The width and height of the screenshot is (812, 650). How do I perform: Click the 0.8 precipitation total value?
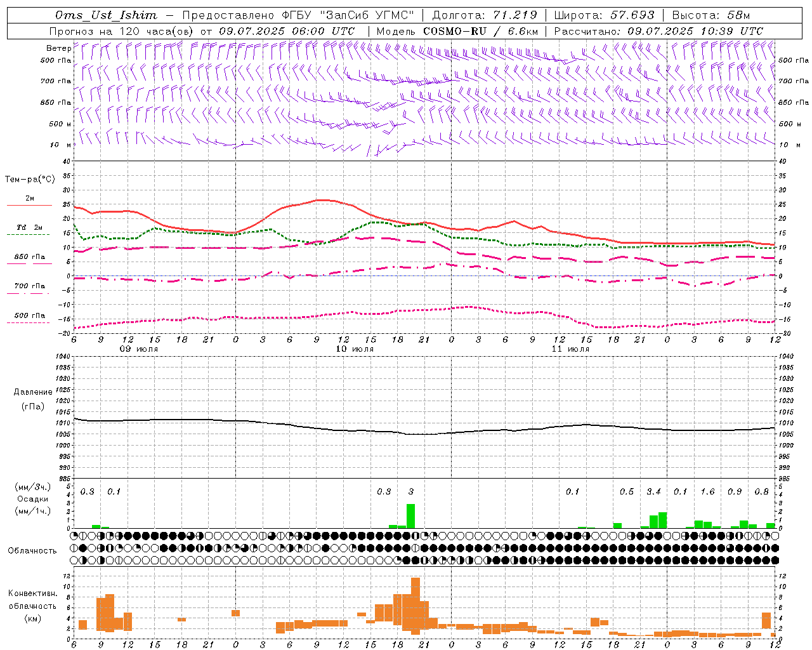[x=761, y=492]
